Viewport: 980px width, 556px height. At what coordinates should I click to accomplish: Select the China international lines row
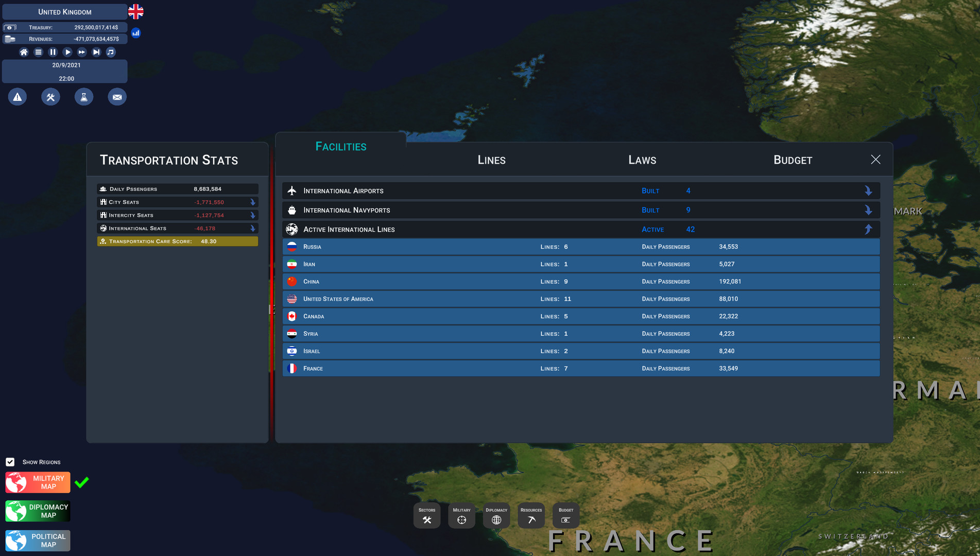(580, 282)
